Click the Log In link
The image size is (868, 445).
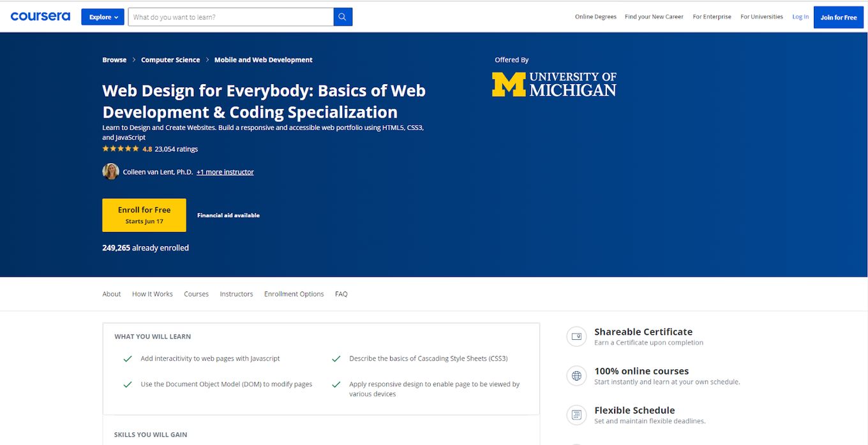coord(800,17)
